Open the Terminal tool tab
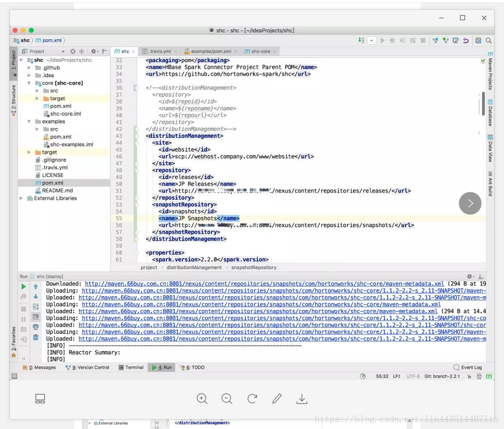 point(131,367)
